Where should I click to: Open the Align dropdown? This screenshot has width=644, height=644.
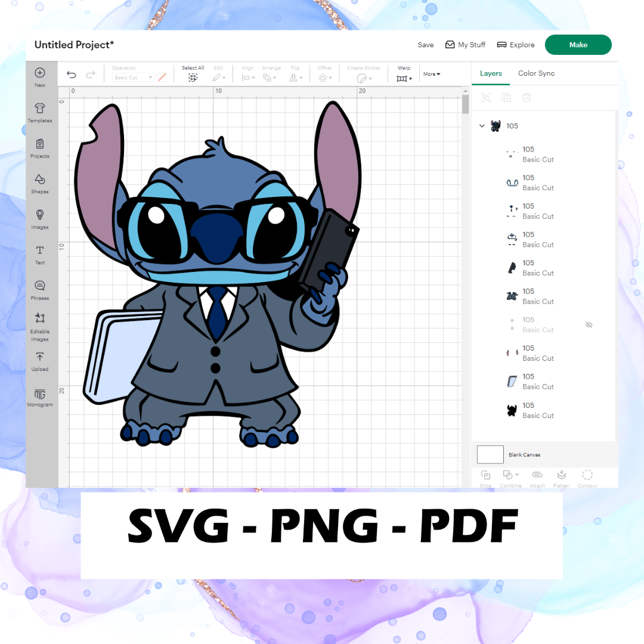[x=248, y=77]
